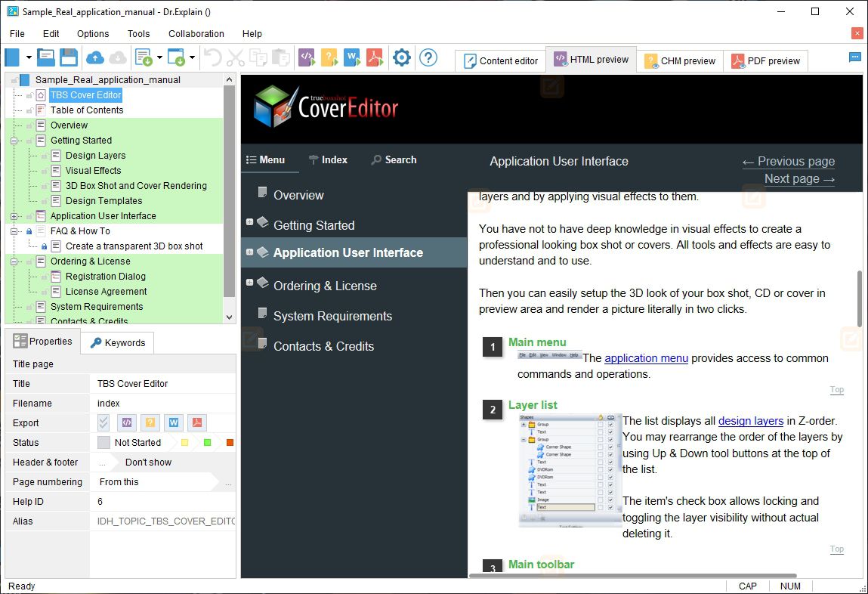
Task: Click the Help ID field with value 6
Action: [x=162, y=502]
